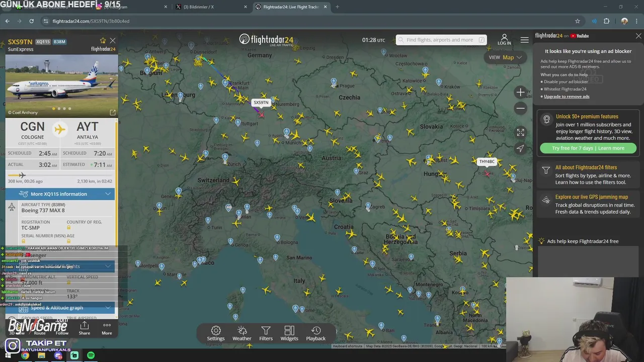The height and width of the screenshot is (362, 644).
Task: Open Chrome profile avatar
Action: [624, 21]
